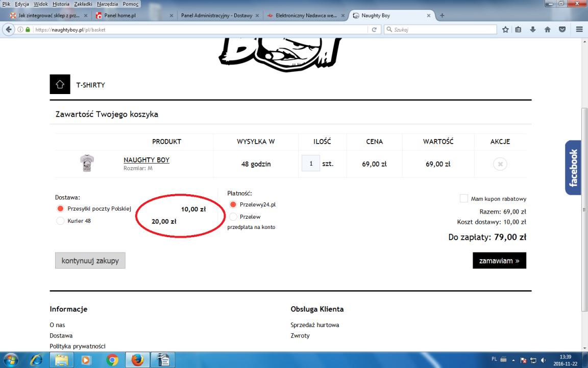
Task: Click the green padlock security icon
Action: pos(28,29)
